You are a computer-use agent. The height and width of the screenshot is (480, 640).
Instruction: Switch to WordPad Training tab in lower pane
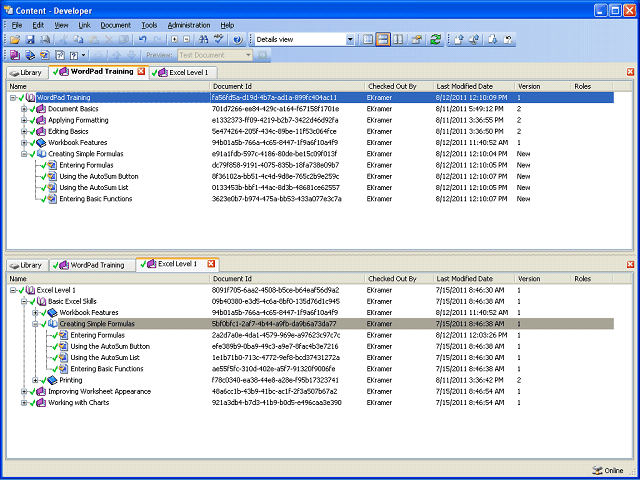click(x=92, y=265)
